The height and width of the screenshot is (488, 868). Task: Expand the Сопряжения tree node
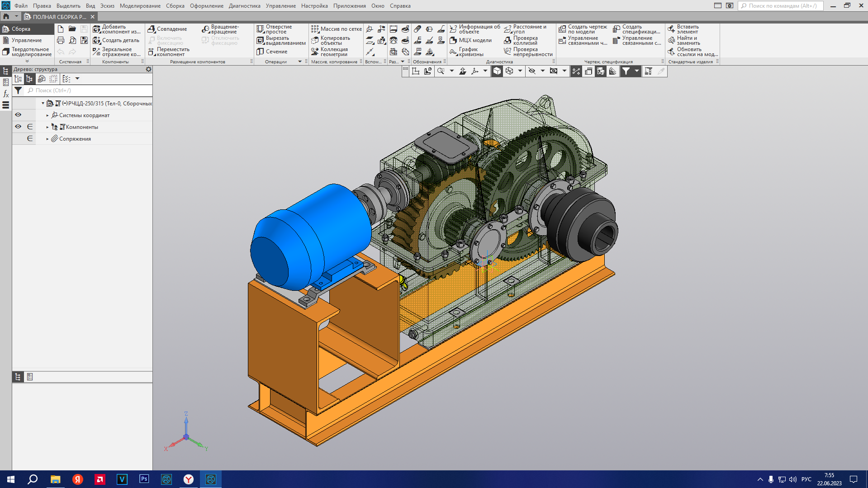point(47,139)
